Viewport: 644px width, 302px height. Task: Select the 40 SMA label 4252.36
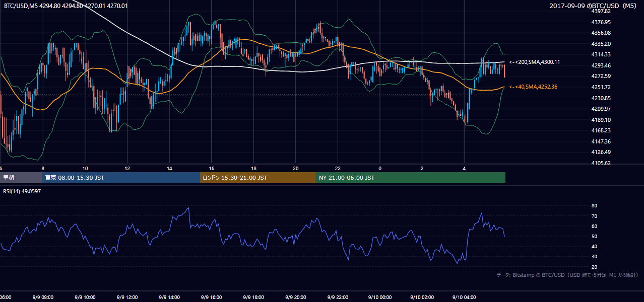point(533,87)
